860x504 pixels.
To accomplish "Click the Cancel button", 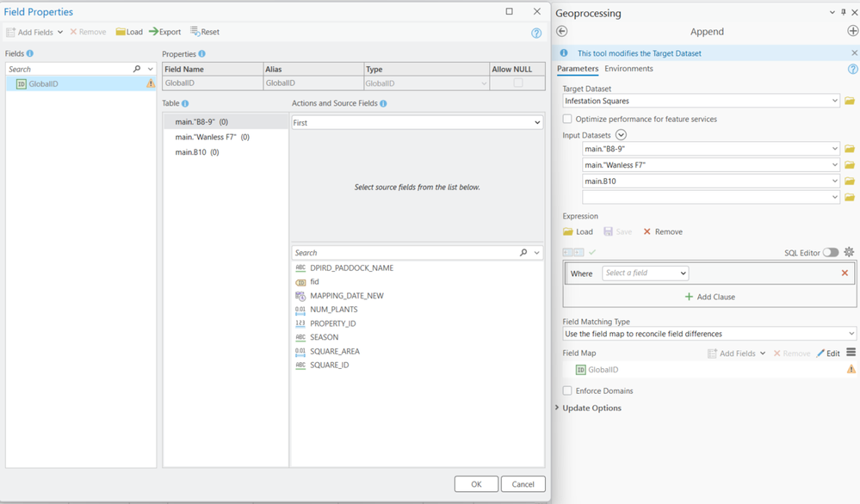I will (523, 484).
